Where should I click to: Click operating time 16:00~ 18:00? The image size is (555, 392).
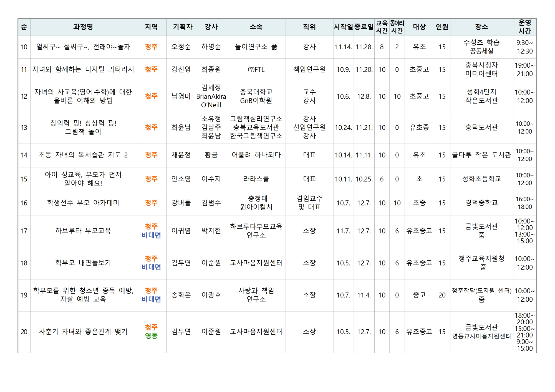tap(525, 203)
